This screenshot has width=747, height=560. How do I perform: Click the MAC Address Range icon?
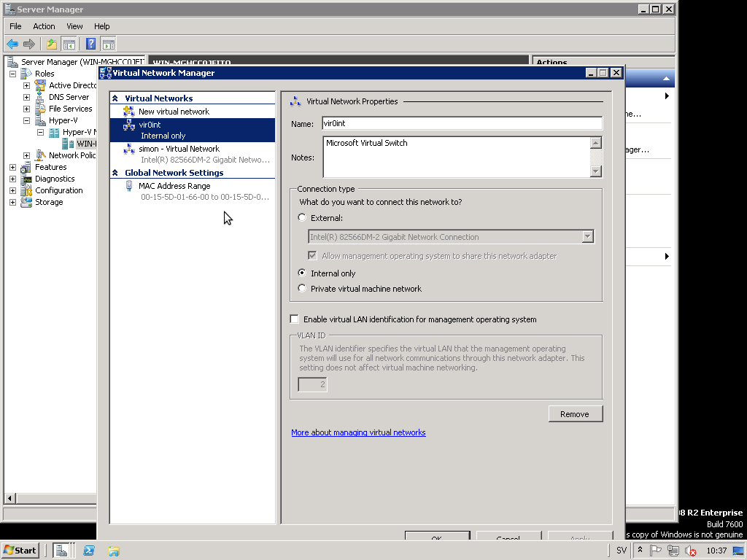[x=129, y=186]
